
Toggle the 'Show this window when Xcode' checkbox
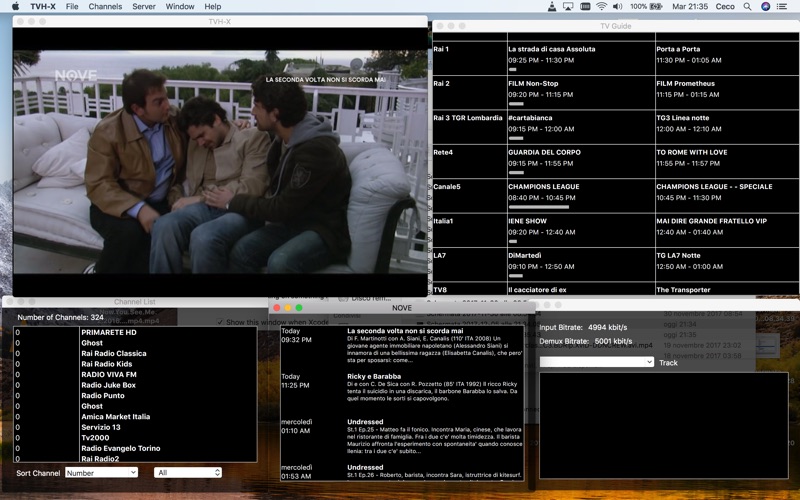pyautogui.click(x=220, y=322)
